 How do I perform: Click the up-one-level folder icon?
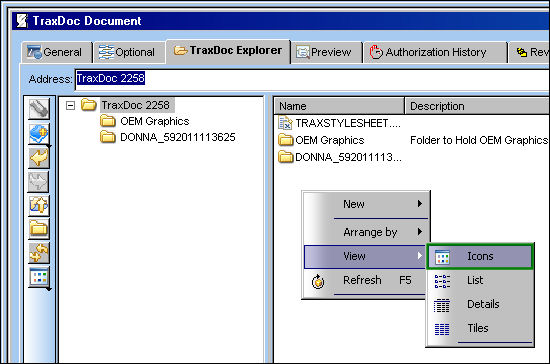[39, 205]
